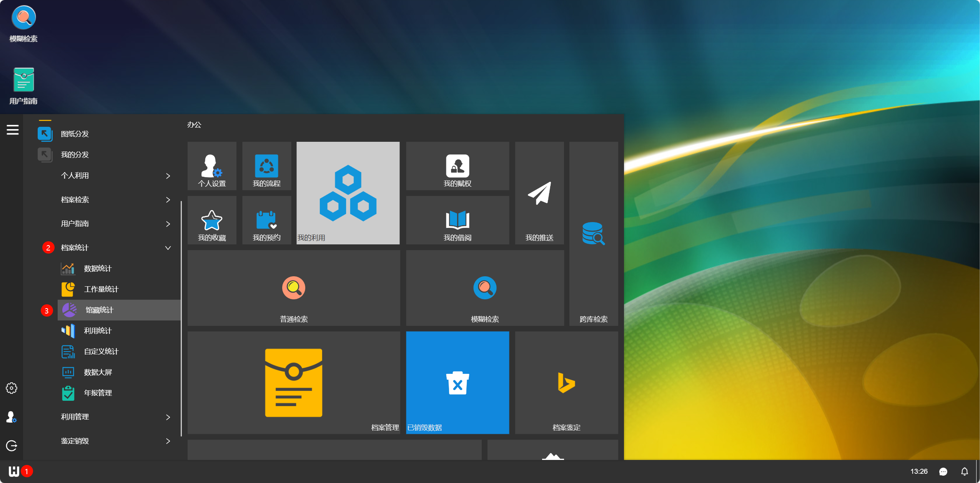Expand the 鉴定销毁 submenu

[x=168, y=441]
